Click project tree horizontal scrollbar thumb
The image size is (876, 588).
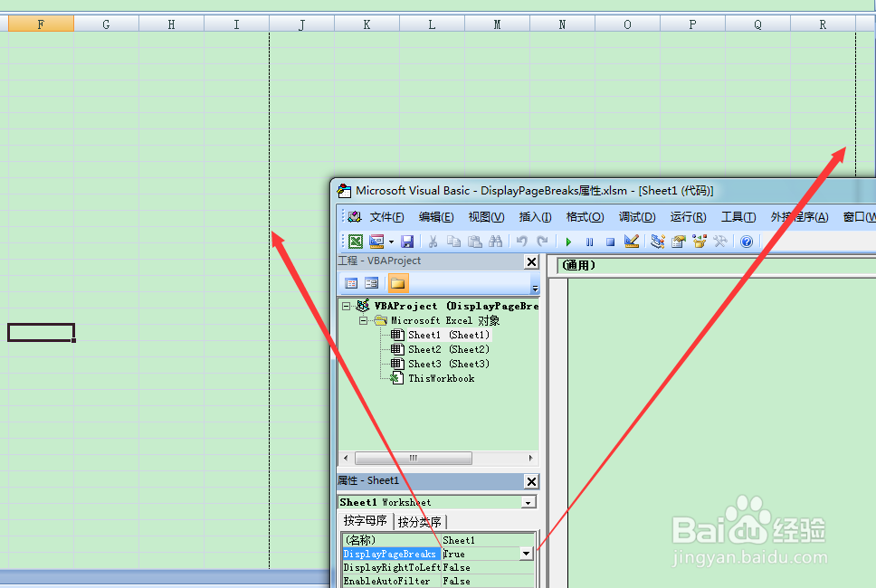tap(414, 459)
